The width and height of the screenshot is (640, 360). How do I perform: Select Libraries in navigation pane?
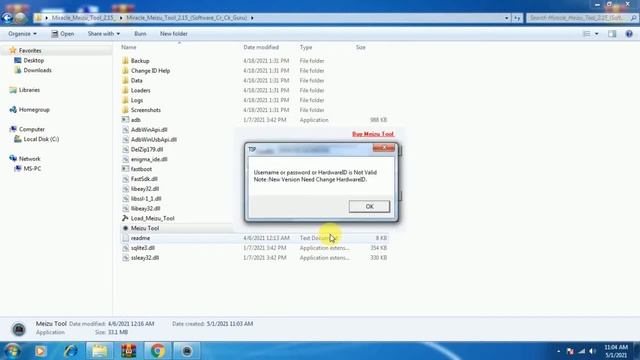point(29,90)
